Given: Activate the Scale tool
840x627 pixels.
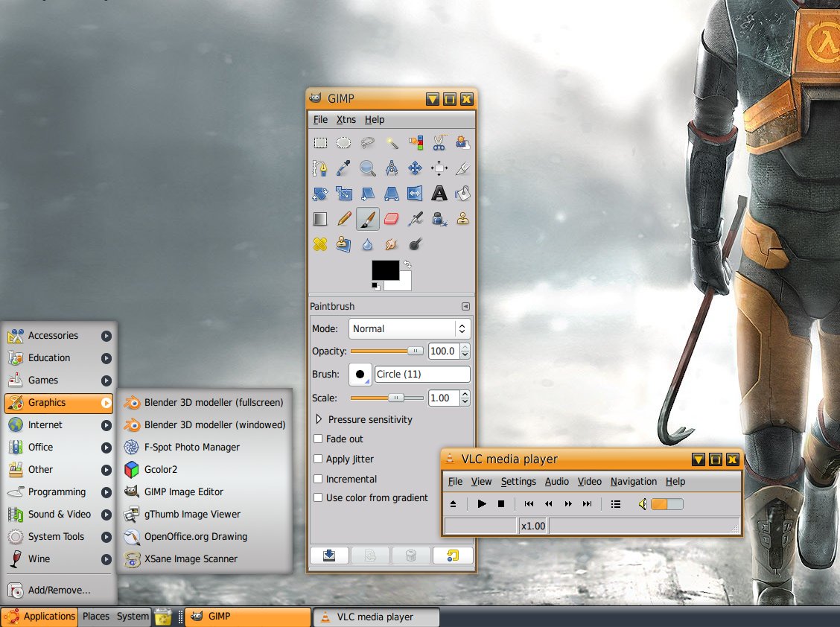Looking at the screenshot, I should point(343,194).
